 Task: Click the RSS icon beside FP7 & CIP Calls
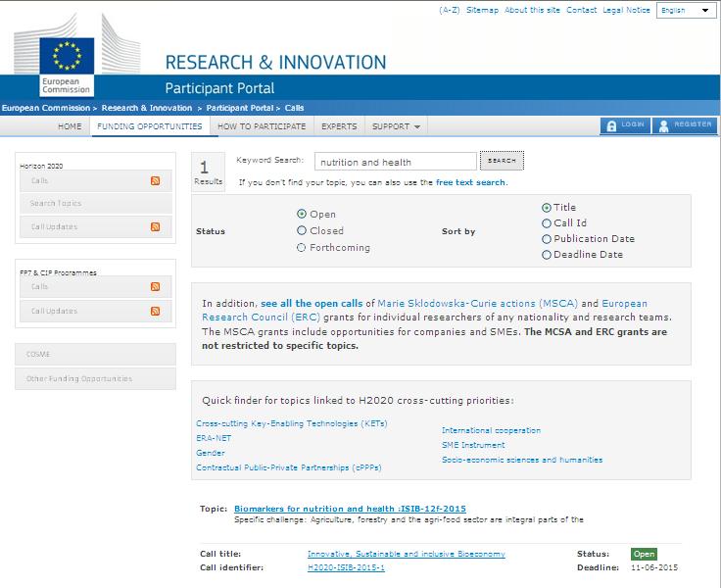tap(156, 286)
